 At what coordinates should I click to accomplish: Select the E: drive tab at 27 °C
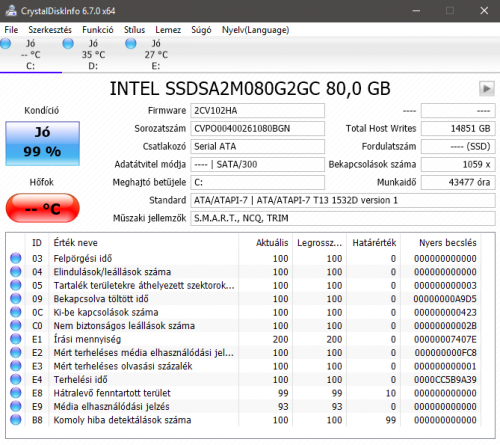(156, 55)
